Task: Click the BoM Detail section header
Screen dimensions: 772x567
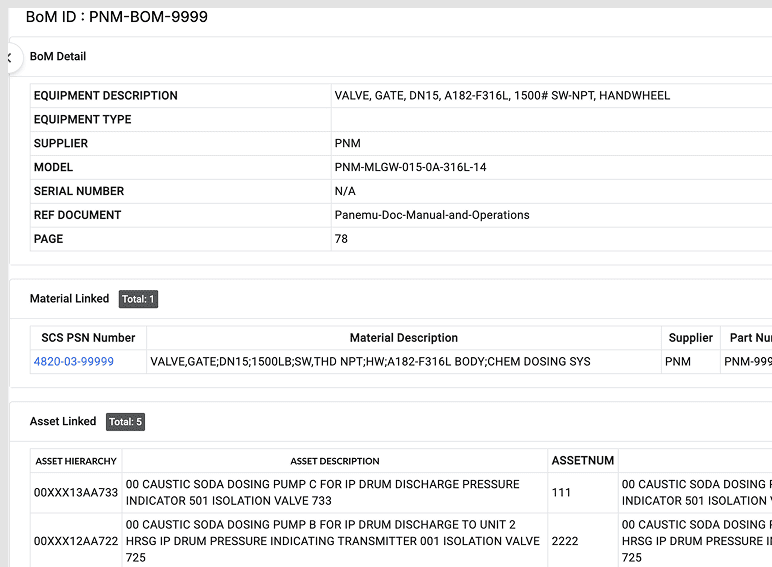Action: pos(58,57)
